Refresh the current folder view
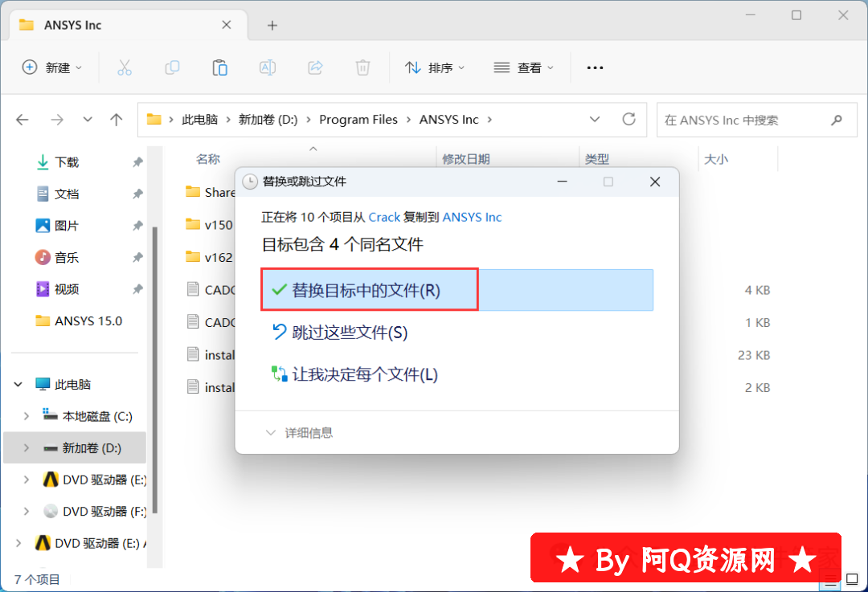This screenshot has width=868, height=592. click(x=629, y=120)
